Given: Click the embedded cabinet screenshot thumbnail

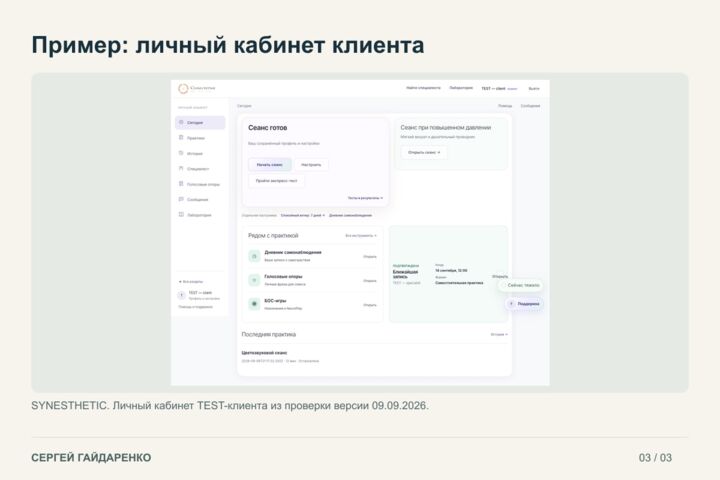Looking at the screenshot, I should (x=360, y=233).
